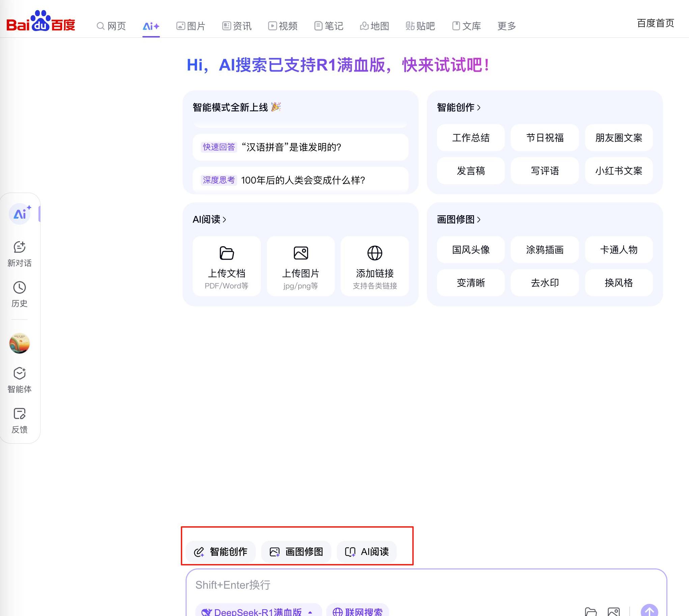
Task: Open the 历史 history clock icon
Action: 19,288
